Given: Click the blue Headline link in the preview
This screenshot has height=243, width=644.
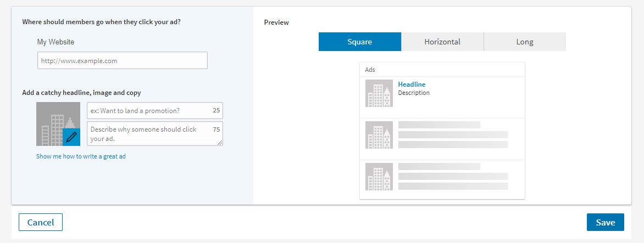Looking at the screenshot, I should [412, 84].
